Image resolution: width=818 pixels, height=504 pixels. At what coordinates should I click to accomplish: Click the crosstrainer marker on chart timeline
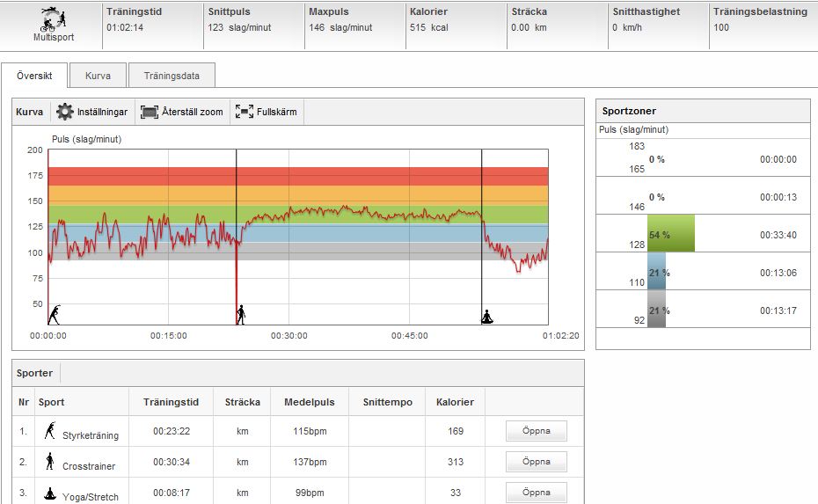point(241,314)
